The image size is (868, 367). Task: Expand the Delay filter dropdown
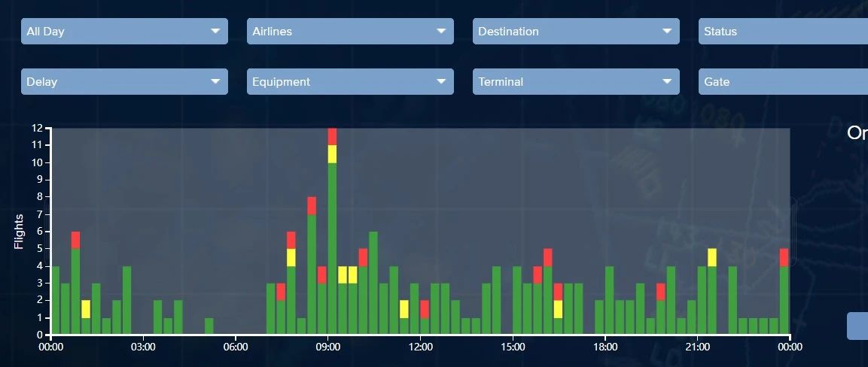[x=124, y=81]
